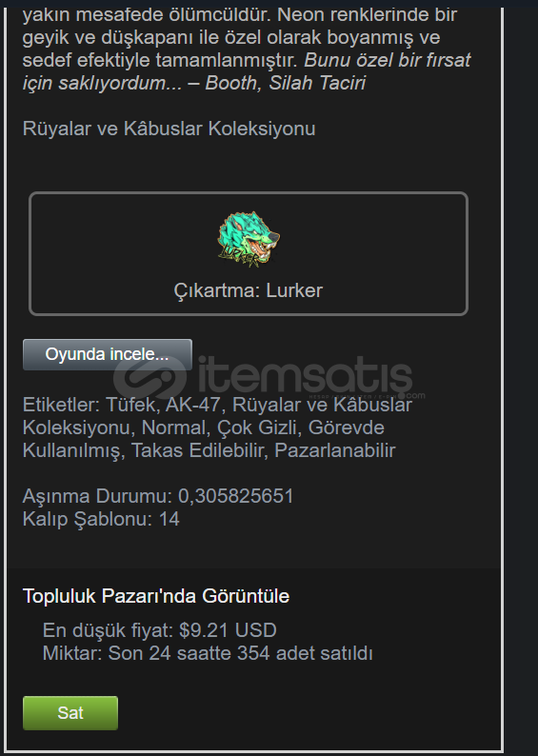Click the lowest price $9.21 USD
The height and width of the screenshot is (756, 538).
pyautogui.click(x=228, y=630)
